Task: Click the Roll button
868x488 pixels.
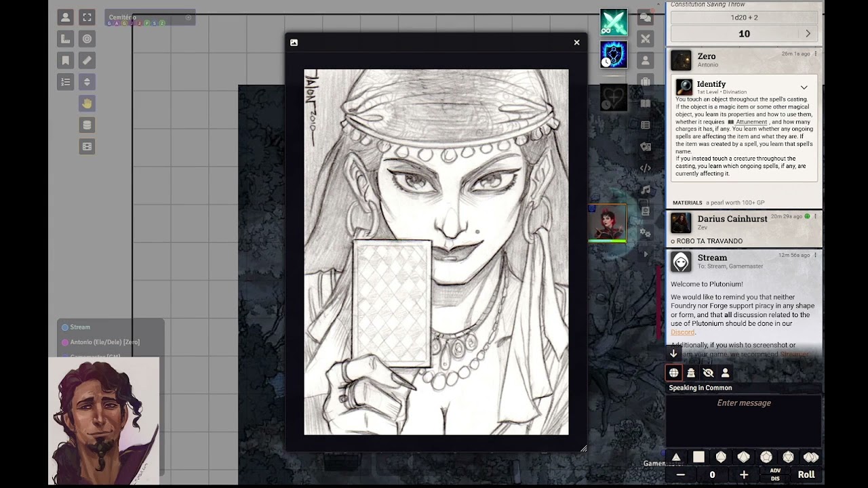Action: point(806,475)
